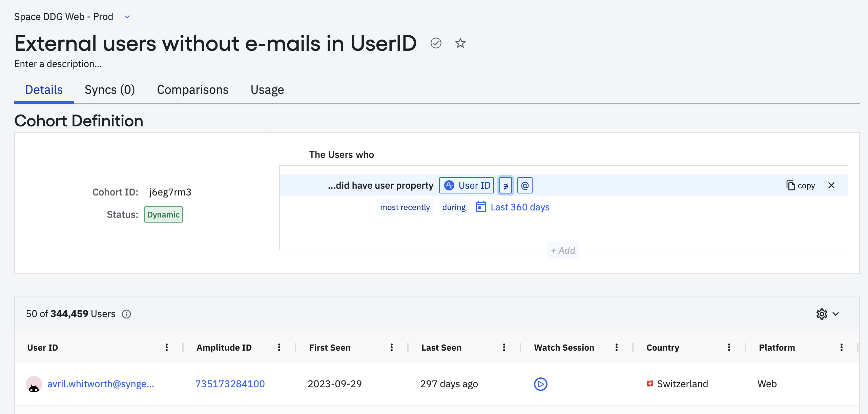Open Country column three-dot menu
The width and height of the screenshot is (868, 414).
coord(729,347)
